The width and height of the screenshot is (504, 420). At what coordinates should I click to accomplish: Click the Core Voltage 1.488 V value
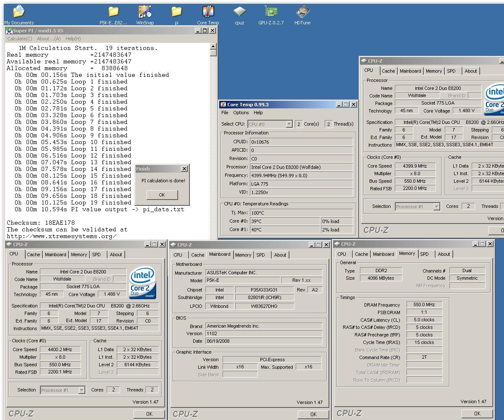[x=112, y=294]
